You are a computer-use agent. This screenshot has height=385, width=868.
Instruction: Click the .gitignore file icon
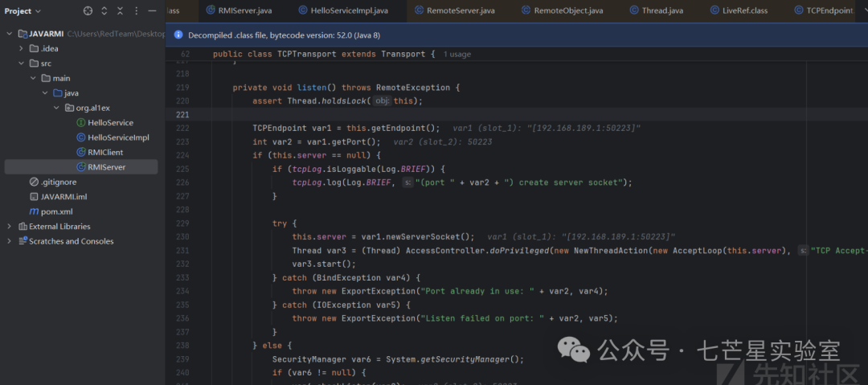34,182
